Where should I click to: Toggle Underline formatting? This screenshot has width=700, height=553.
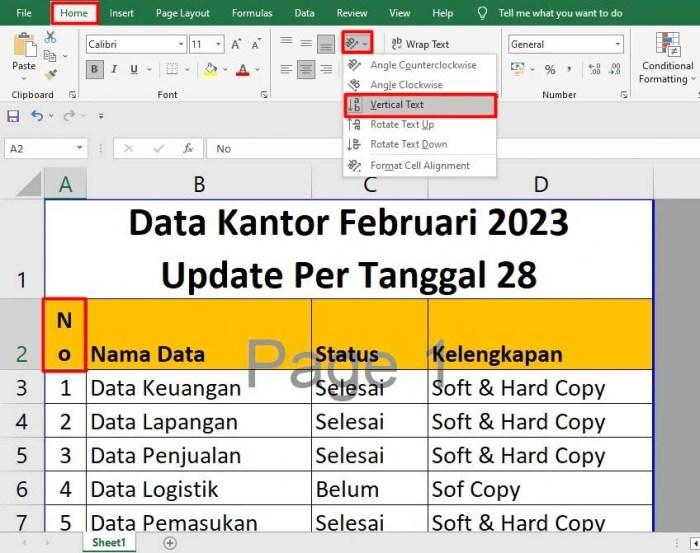click(133, 69)
